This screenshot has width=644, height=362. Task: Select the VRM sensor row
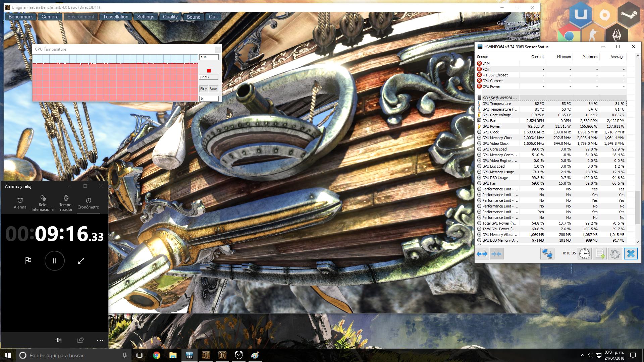pyautogui.click(x=551, y=64)
